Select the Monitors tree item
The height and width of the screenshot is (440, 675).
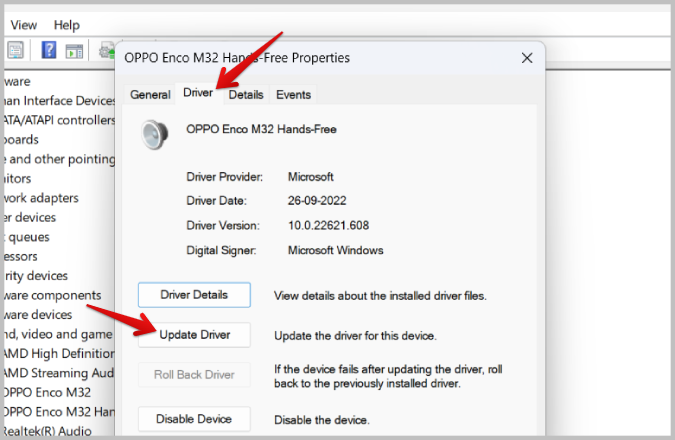[18, 179]
